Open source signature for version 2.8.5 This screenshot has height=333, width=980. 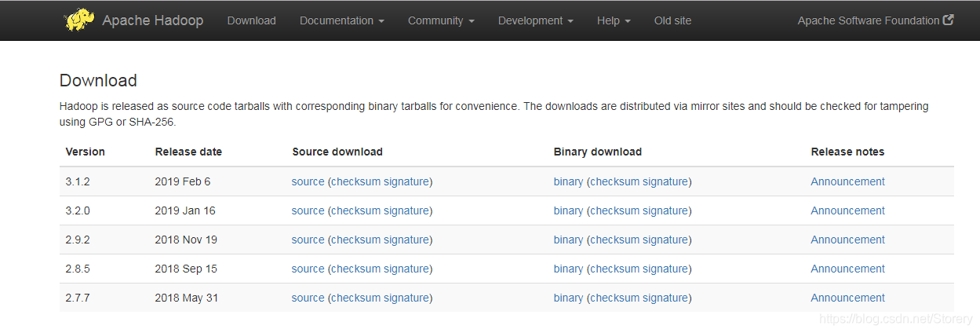[406, 269]
